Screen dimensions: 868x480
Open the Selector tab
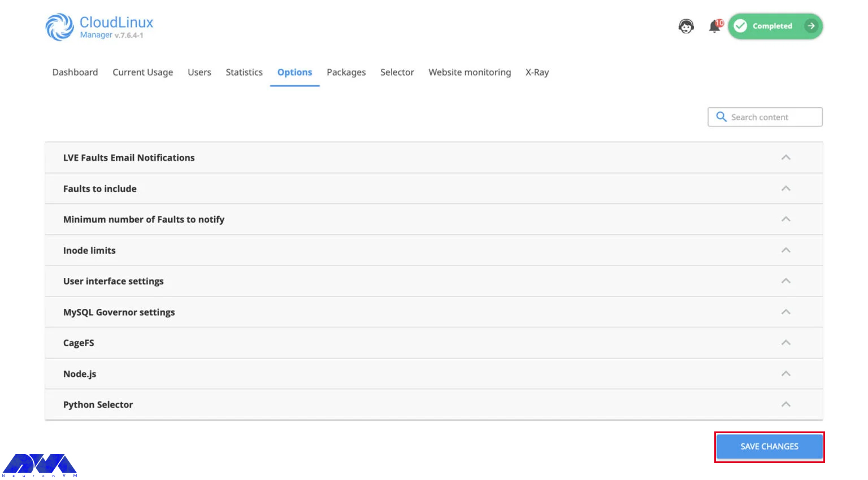(397, 72)
